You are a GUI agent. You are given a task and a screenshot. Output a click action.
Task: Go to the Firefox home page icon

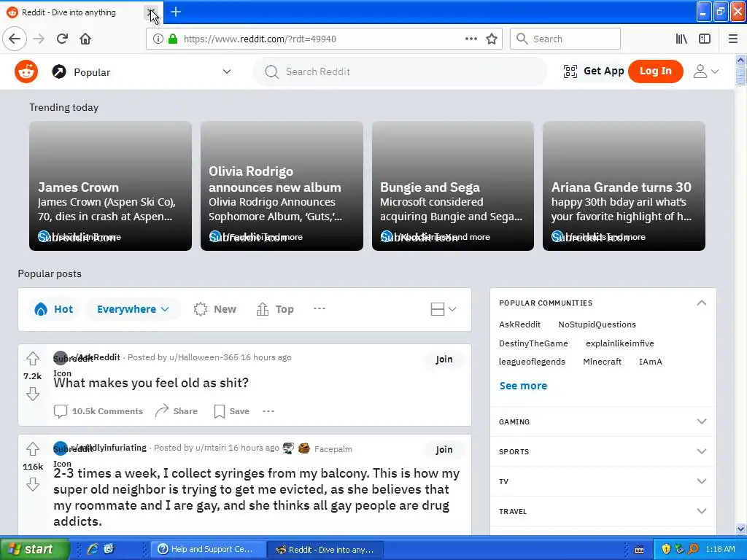[85, 39]
